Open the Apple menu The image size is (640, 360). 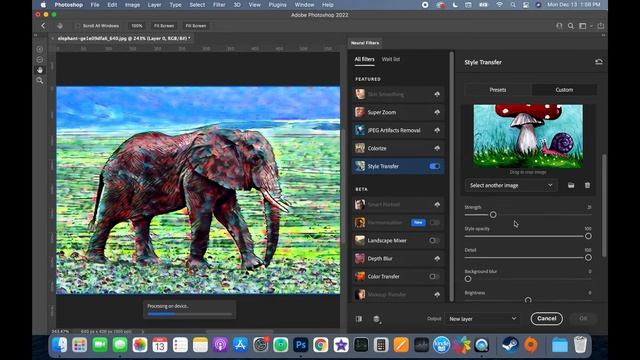(43, 5)
